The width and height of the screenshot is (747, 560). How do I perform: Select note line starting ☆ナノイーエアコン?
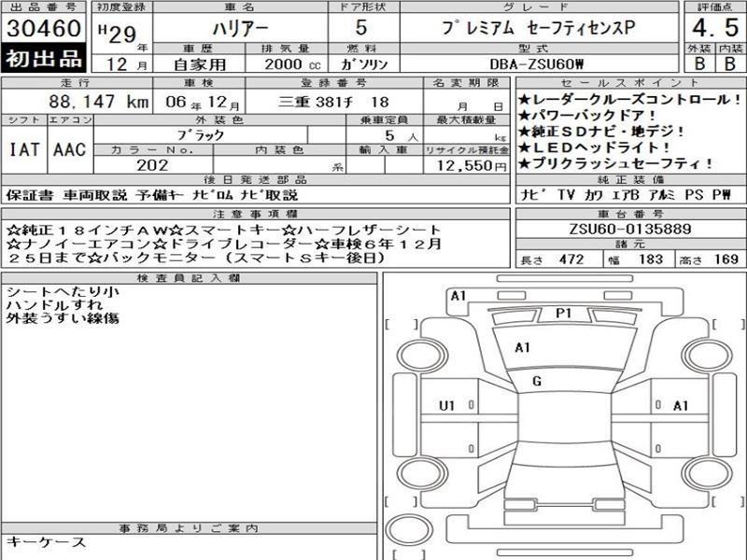tap(224, 245)
